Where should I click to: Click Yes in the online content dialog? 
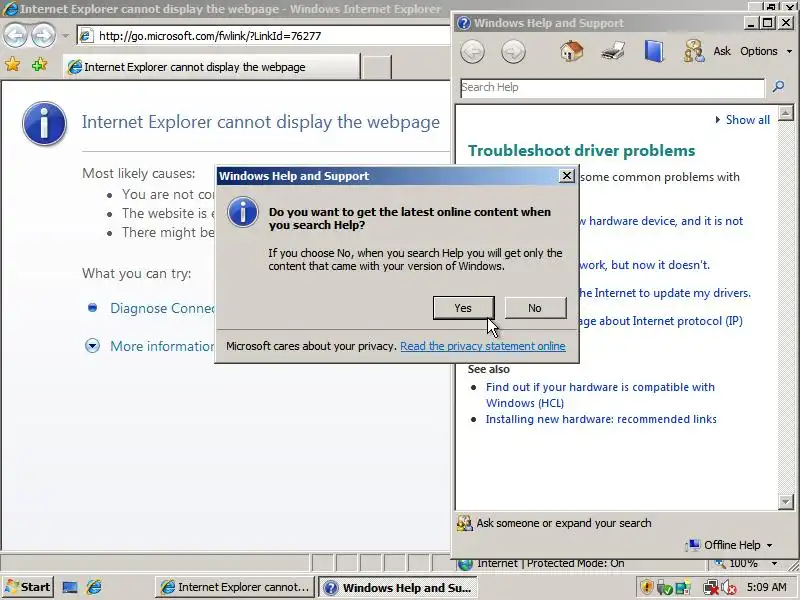coord(463,308)
